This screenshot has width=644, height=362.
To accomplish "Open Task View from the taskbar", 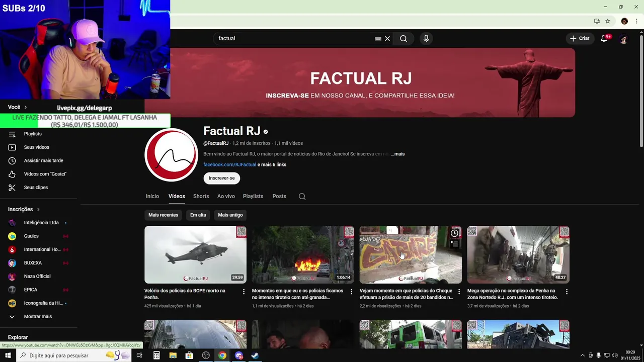I will pyautogui.click(x=139, y=355).
